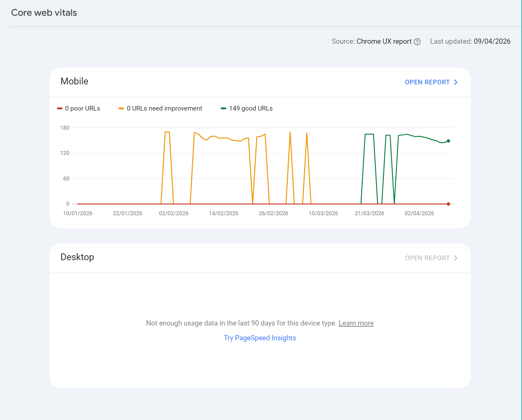Viewport: 522px width, 420px height.
Task: Open the Mobile report via OPEN REPORT text
Action: point(427,82)
